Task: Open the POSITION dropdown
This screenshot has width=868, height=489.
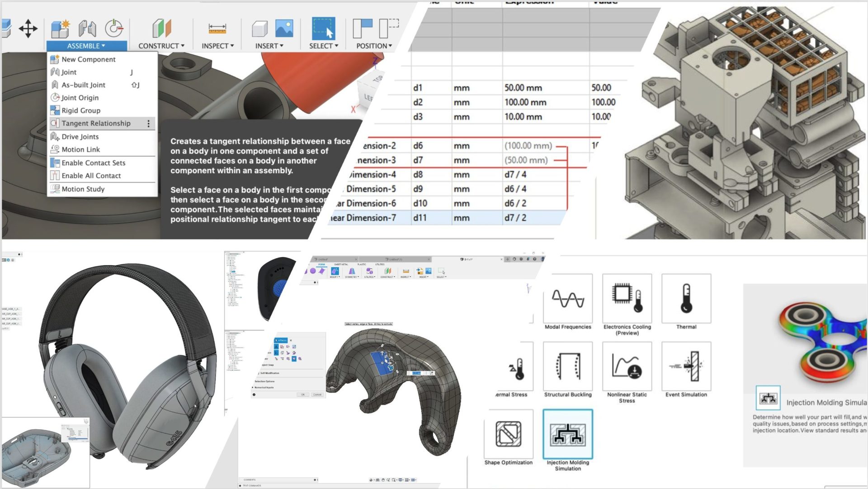Action: [x=374, y=46]
